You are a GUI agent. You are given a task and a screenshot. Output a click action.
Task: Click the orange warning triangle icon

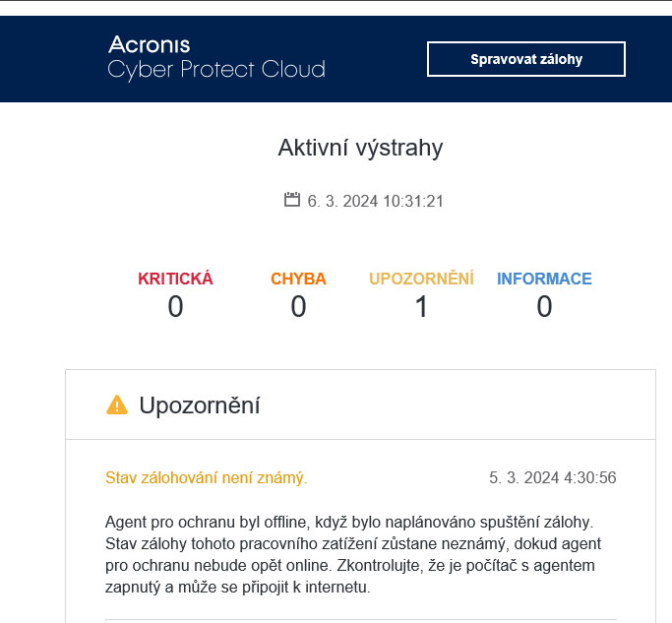click(117, 405)
